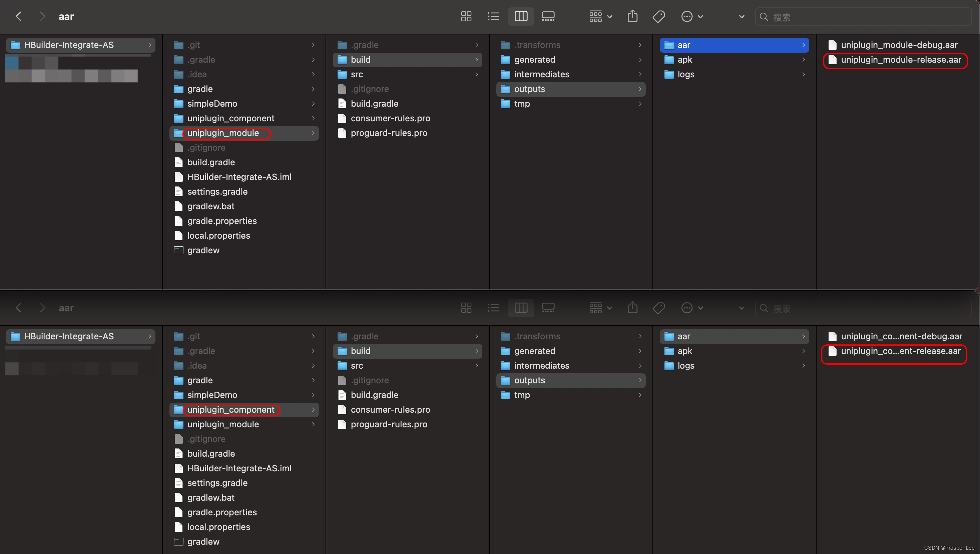Viewport: 980px width, 554px height.
Task: Click the search icon in top bar
Action: pyautogui.click(x=763, y=16)
